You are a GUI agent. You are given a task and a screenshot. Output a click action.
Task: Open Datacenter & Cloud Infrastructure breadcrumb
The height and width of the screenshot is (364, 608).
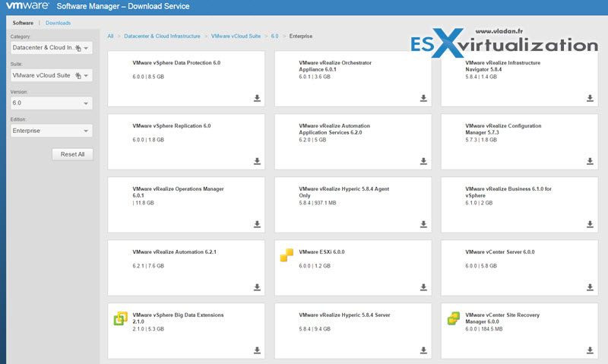(x=162, y=36)
